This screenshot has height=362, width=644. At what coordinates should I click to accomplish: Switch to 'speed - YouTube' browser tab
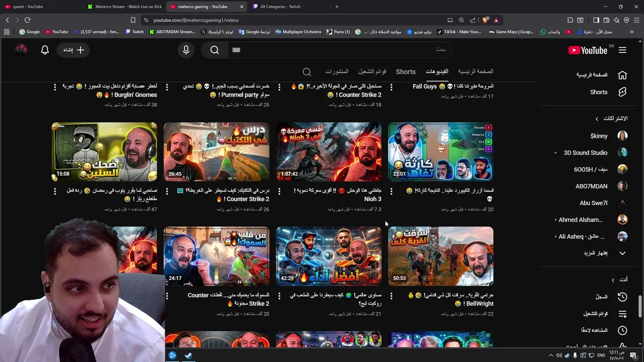[x=40, y=7]
